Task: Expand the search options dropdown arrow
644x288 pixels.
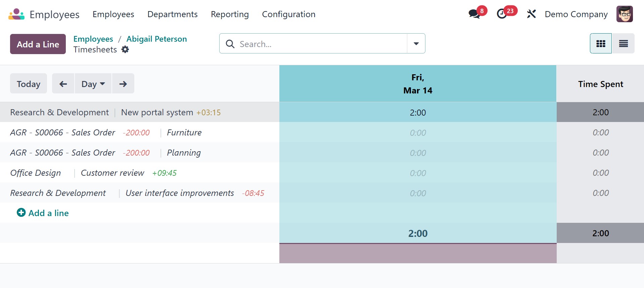Action: pyautogui.click(x=416, y=44)
